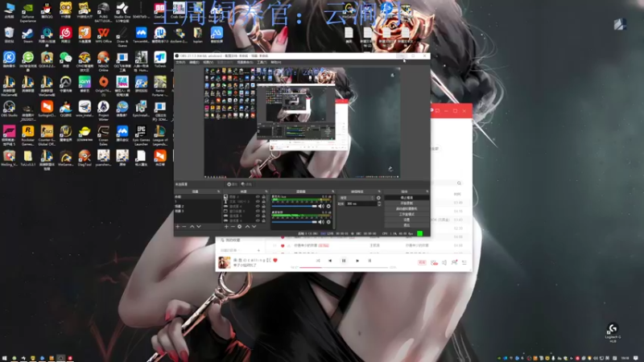Adjust Mic/Aux volume slider in mixer
The width and height of the screenshot is (644, 362).
tap(294, 206)
